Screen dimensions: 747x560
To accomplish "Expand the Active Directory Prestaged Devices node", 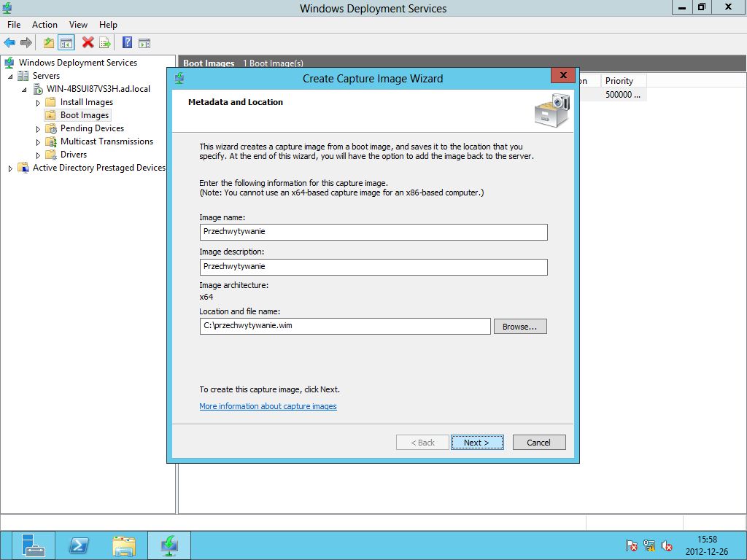I will tap(10, 168).
